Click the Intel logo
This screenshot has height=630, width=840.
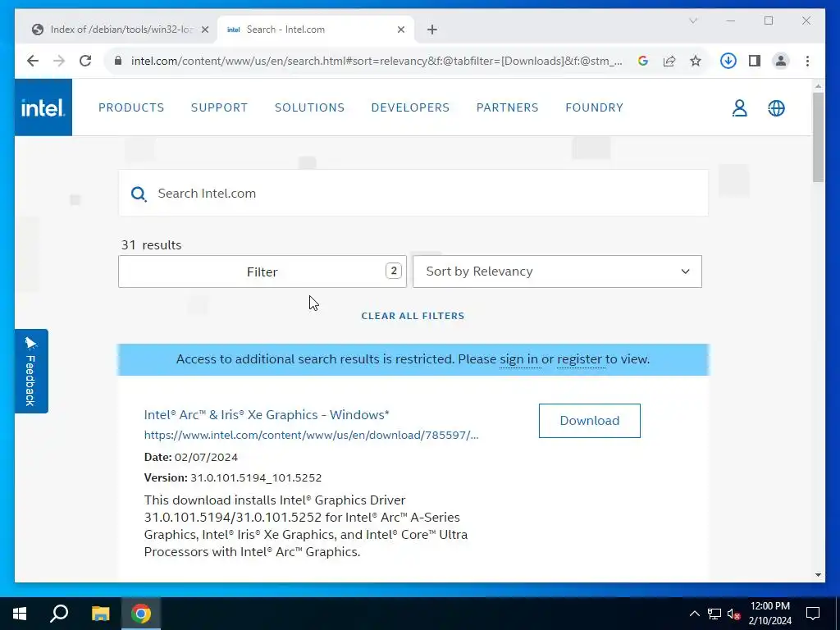click(43, 107)
